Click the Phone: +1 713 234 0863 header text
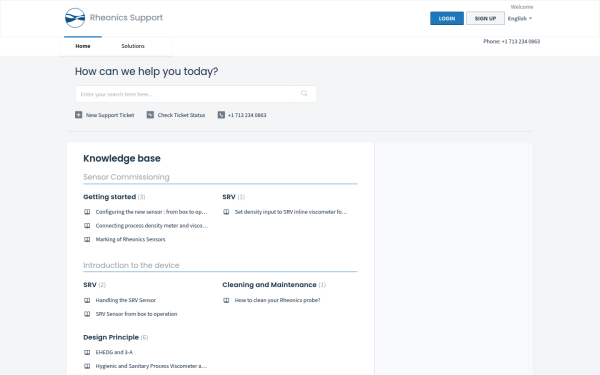The image size is (600, 375). 511,41
